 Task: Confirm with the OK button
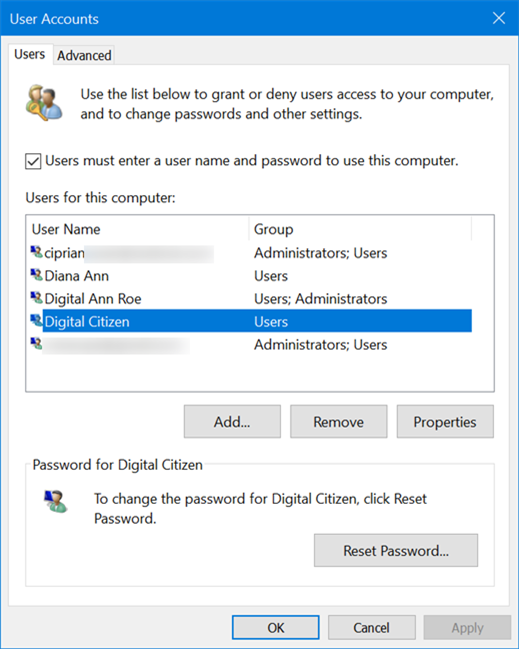[x=276, y=627]
